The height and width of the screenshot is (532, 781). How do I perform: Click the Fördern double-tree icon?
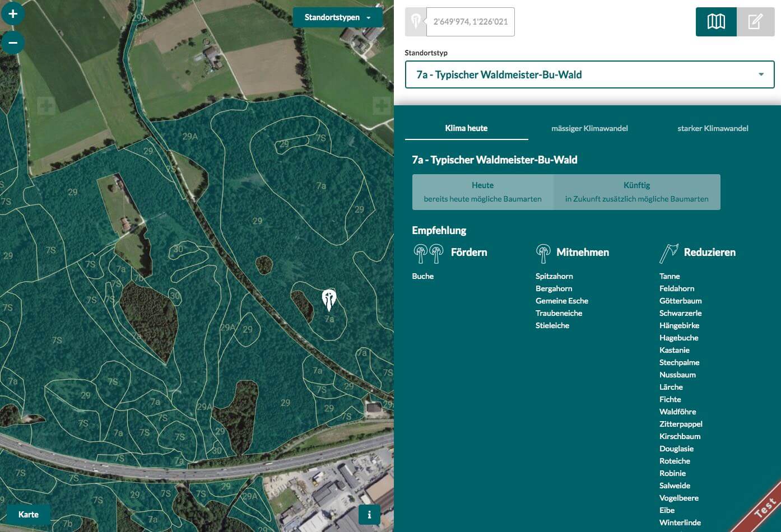[x=429, y=253]
